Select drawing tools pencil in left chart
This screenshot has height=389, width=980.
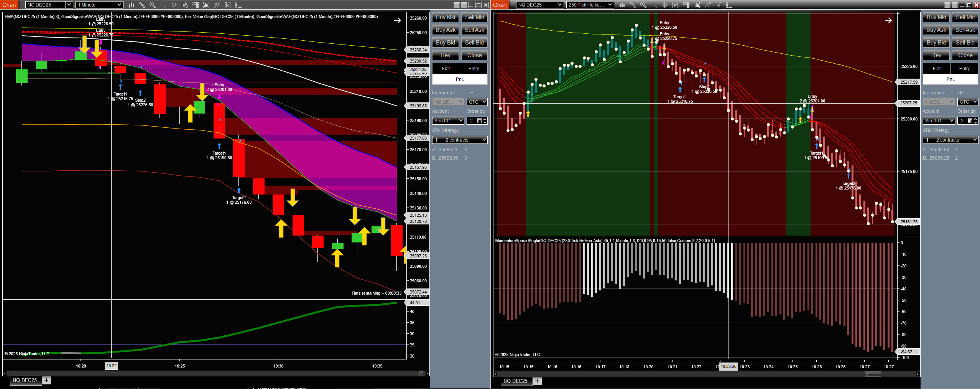point(142,5)
